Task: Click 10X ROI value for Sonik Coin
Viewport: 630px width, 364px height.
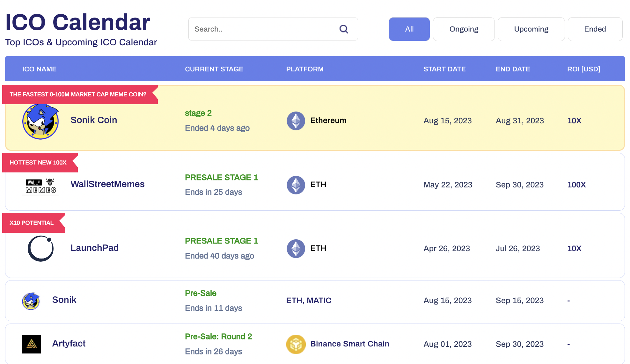Action: tap(574, 120)
